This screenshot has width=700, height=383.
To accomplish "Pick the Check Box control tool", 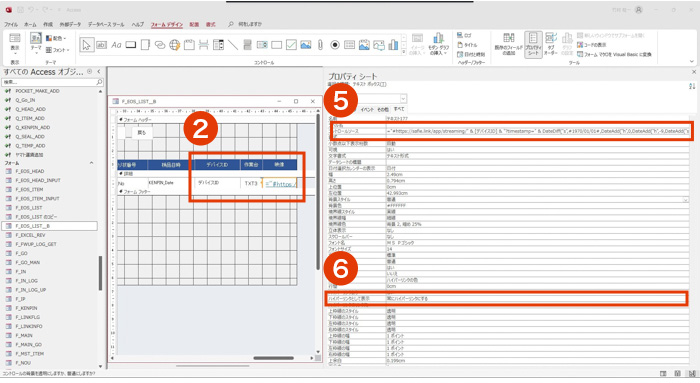I will [291, 45].
